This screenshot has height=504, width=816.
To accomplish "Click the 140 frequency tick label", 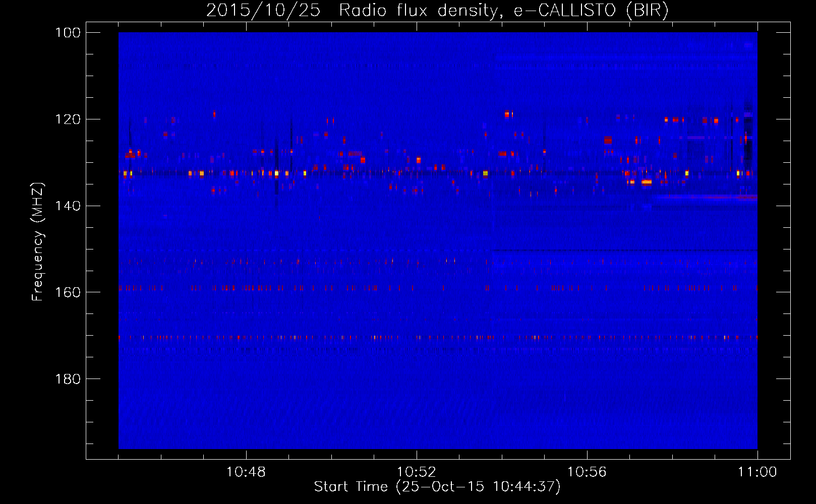I will (69, 206).
